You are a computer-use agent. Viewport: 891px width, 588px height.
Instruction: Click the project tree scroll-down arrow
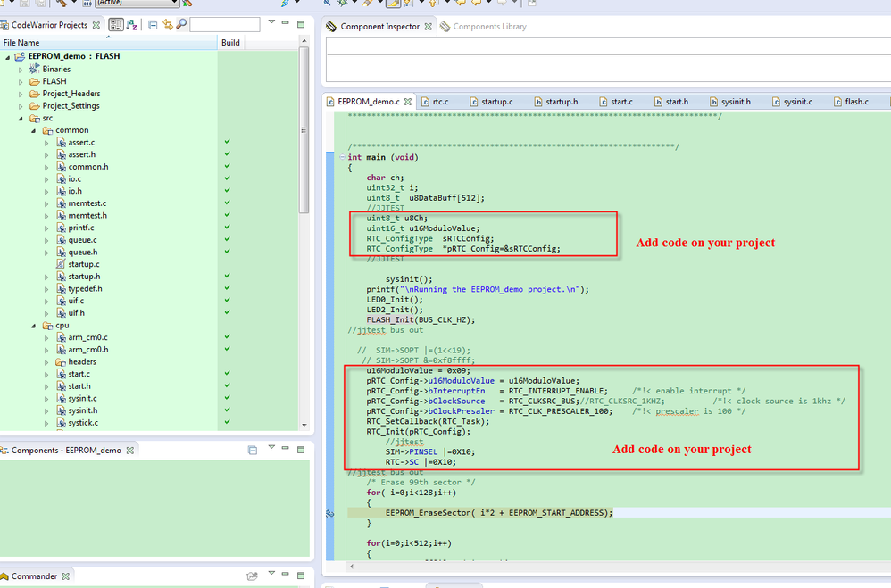coord(304,425)
